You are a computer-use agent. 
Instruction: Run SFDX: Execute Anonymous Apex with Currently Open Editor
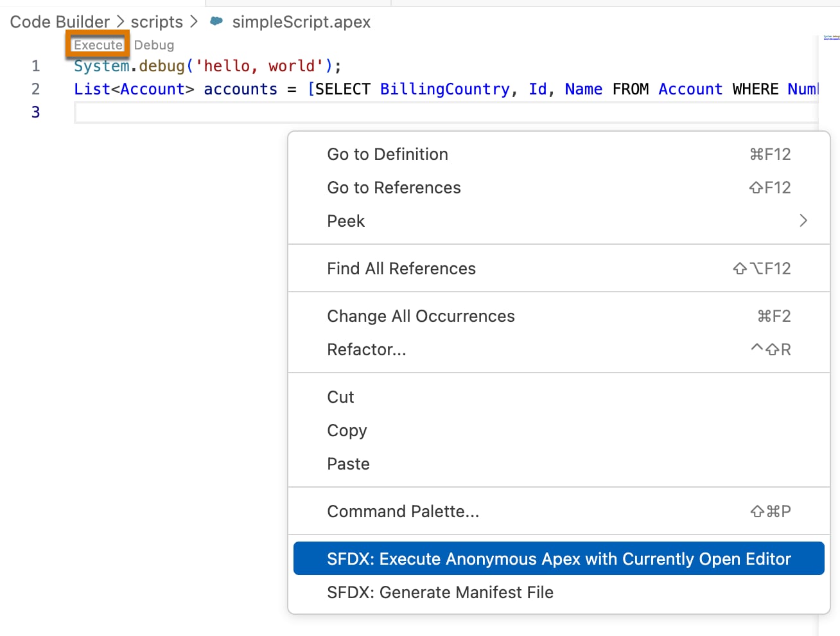tap(559, 558)
